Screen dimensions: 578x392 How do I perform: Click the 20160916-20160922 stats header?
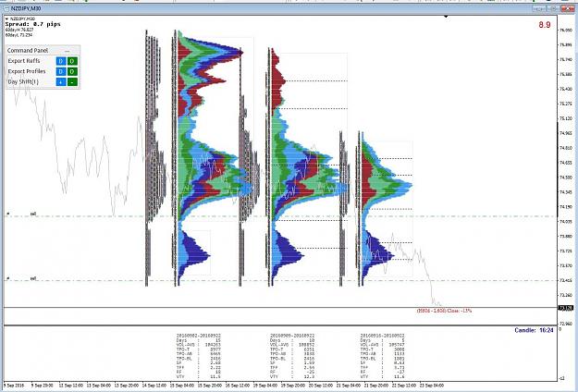point(382,336)
